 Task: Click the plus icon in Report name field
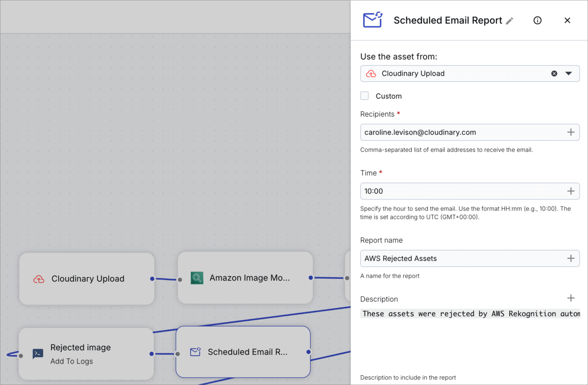(x=571, y=258)
